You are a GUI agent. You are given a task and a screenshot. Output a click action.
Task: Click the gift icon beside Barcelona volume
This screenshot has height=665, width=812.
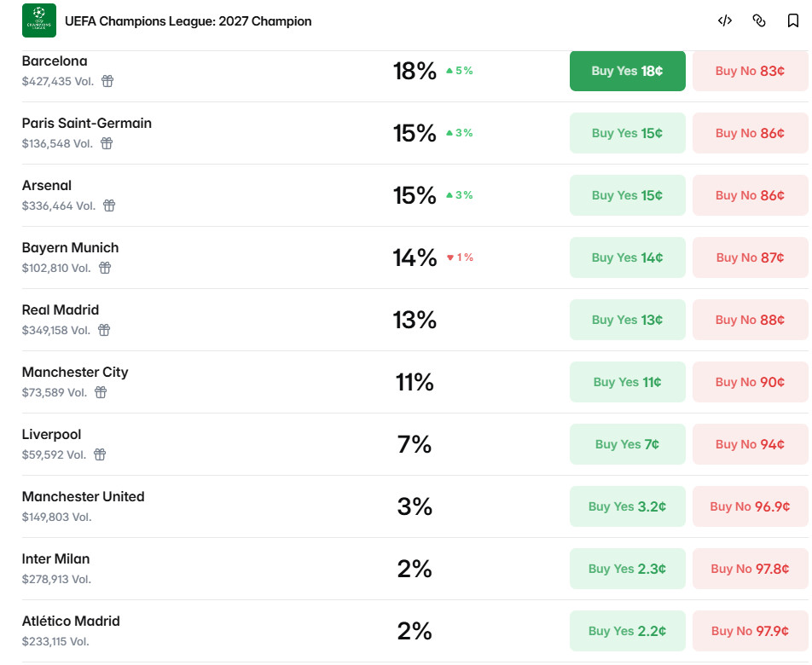pos(107,81)
